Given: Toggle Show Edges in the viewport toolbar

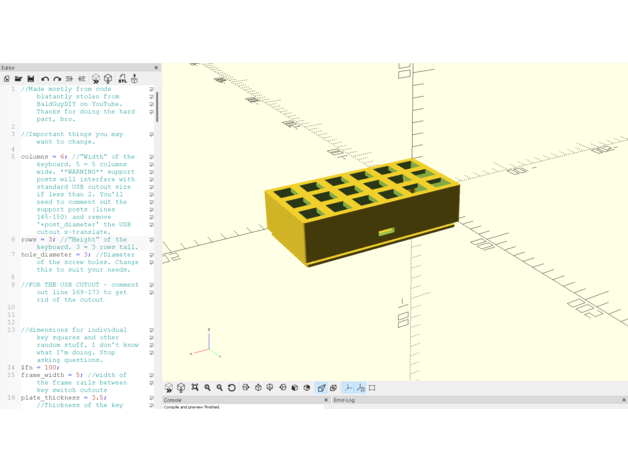Looking at the screenshot, I should point(372,388).
